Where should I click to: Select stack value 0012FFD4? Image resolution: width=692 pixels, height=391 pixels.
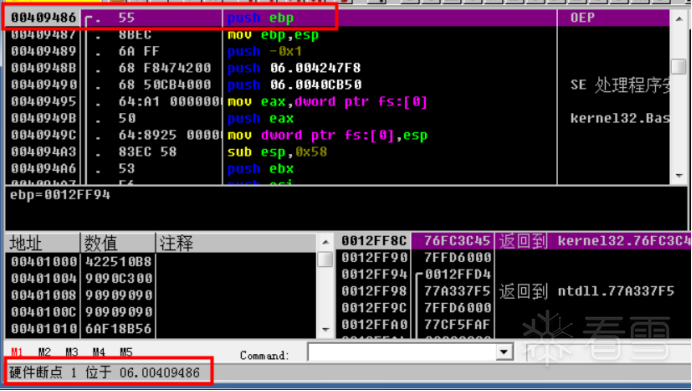[458, 274]
